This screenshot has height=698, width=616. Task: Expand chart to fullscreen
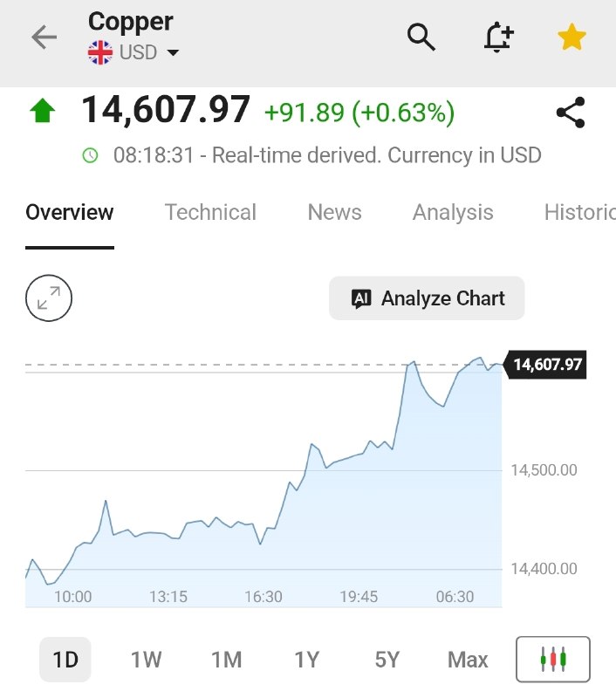49,298
